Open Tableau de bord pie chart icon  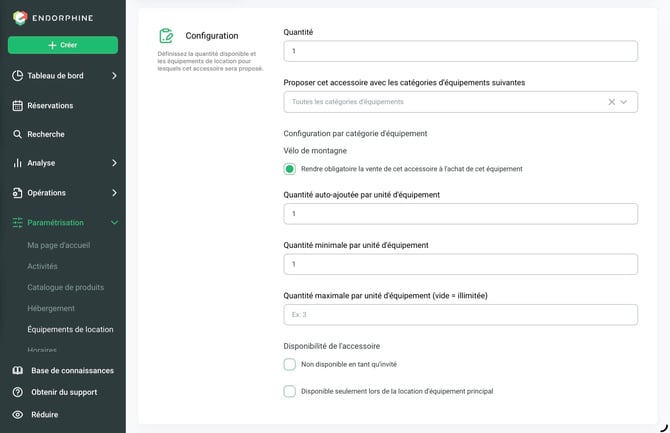[x=18, y=76]
